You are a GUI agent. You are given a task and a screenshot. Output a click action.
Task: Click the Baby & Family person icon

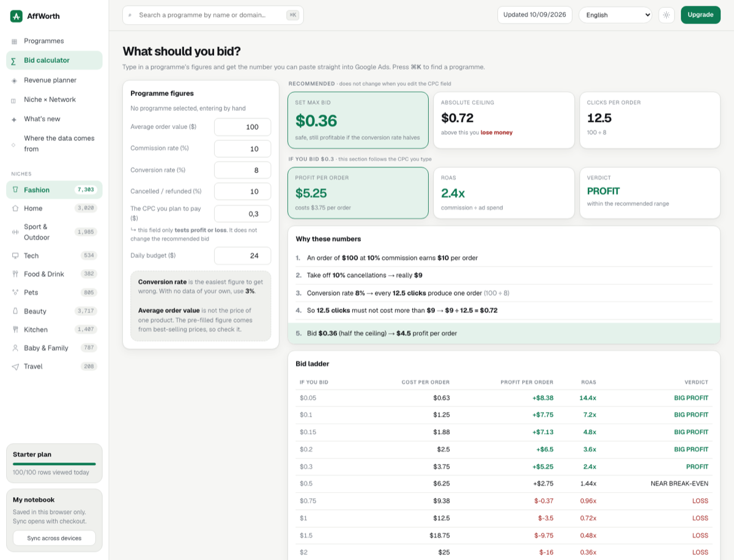point(15,348)
